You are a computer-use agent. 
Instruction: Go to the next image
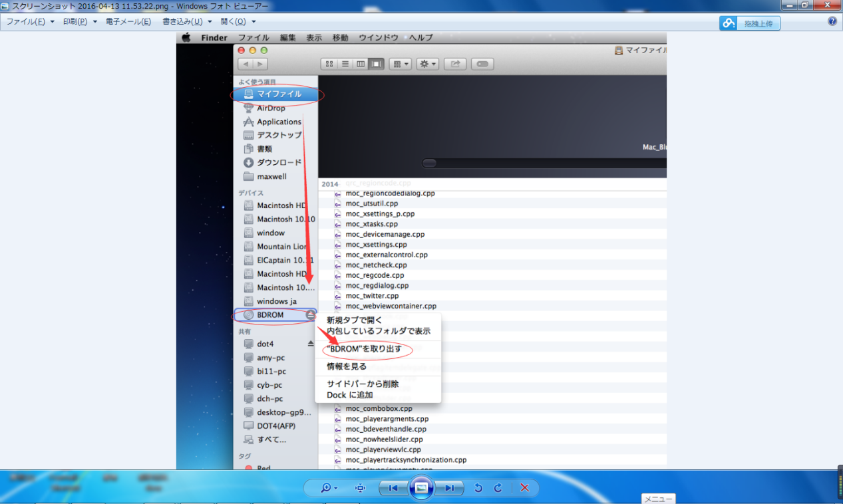click(x=450, y=488)
